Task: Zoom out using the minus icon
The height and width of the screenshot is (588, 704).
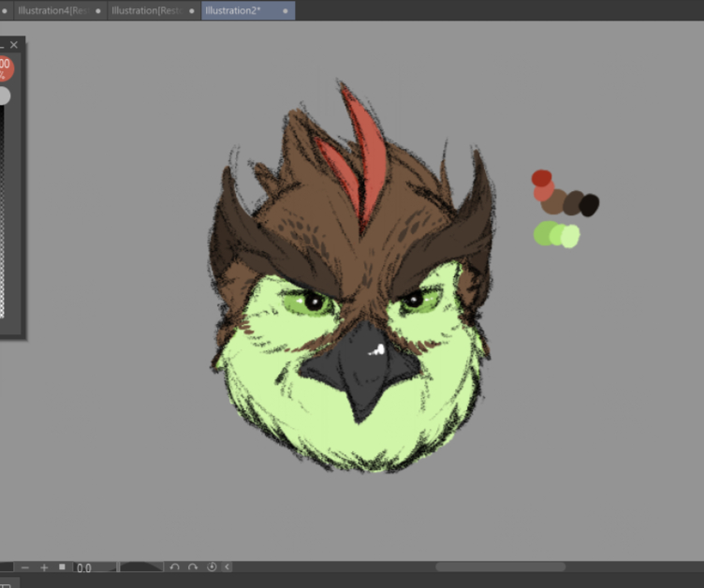Action: [25, 567]
